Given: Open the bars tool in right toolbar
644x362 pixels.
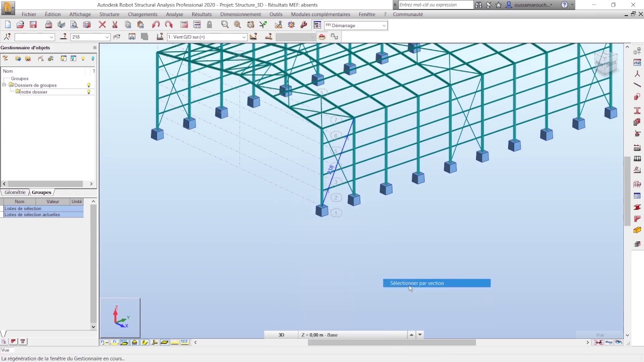Looking at the screenshot, I should [x=637, y=84].
